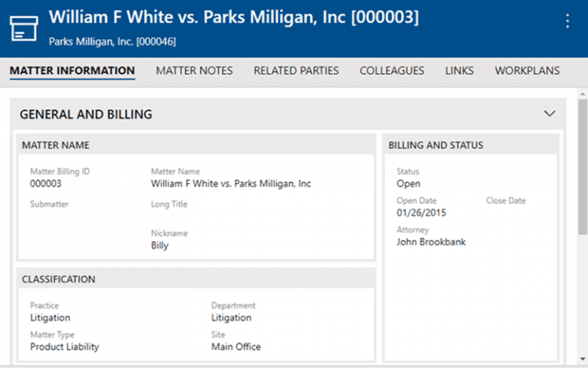Click the Nickname value Billy
The height and width of the screenshot is (368, 588).
[x=160, y=245]
